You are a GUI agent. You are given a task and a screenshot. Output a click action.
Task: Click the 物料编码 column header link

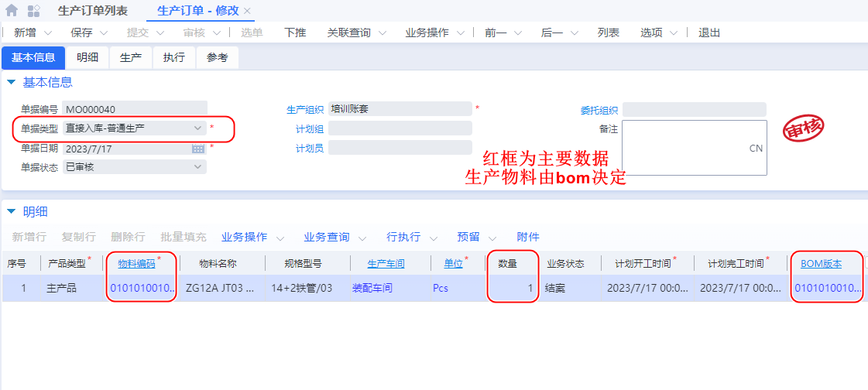(136, 264)
